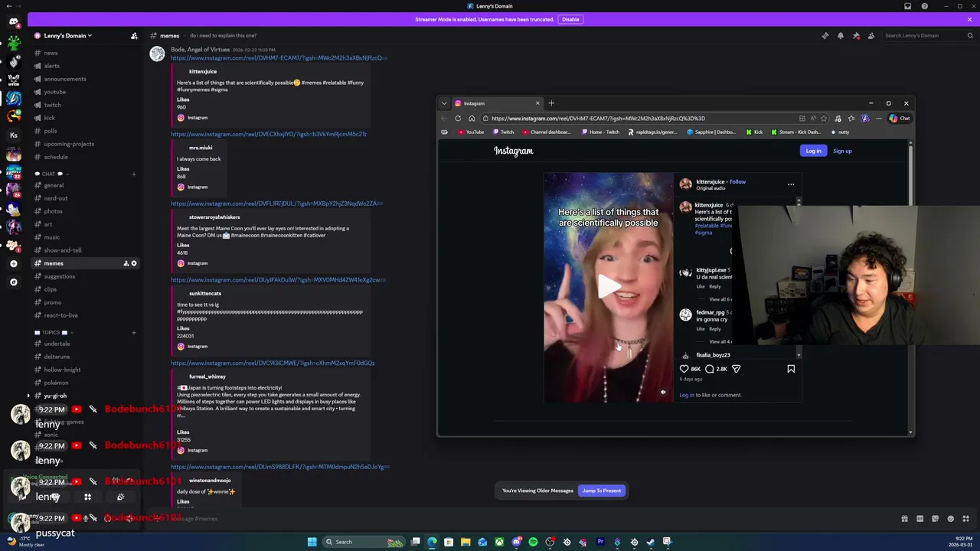Screen dimensions: 980x551
Task: Open the Copilot Chat button in browser
Action: 900,119
